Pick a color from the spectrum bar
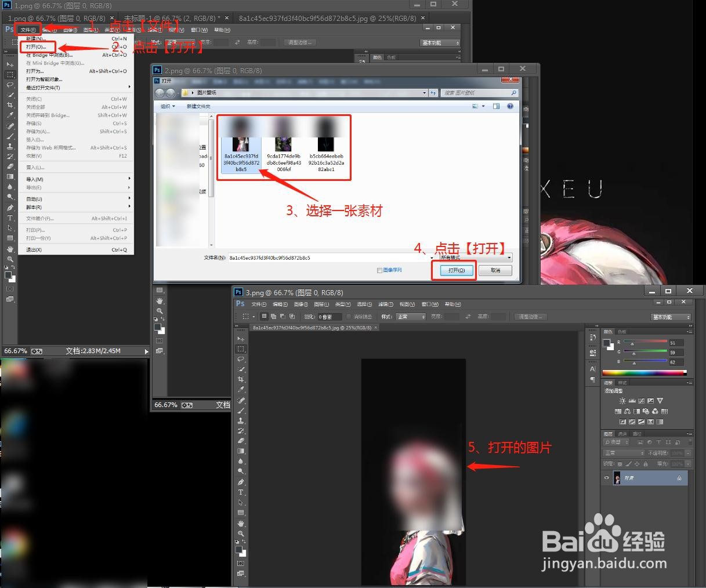 point(645,372)
